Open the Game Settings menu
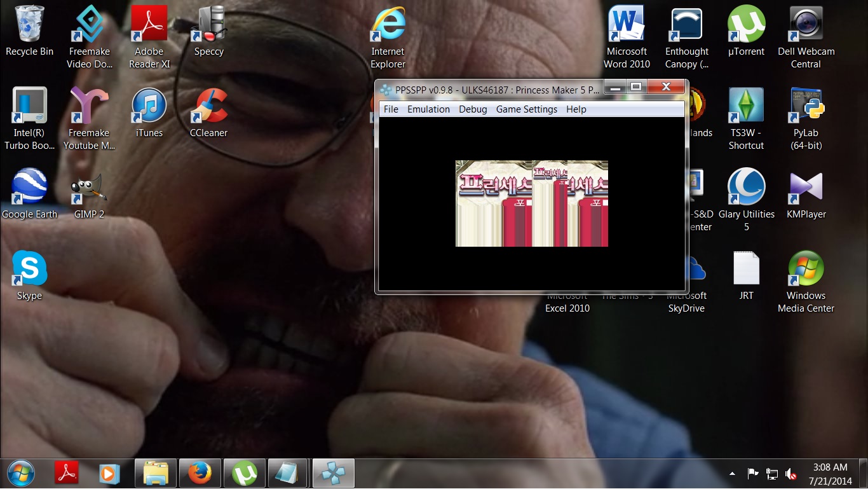 pos(526,109)
